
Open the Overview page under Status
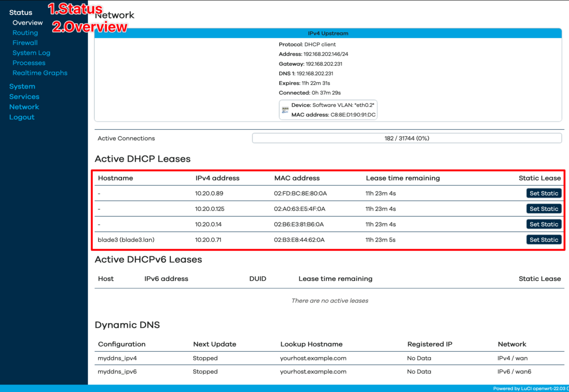click(x=27, y=23)
